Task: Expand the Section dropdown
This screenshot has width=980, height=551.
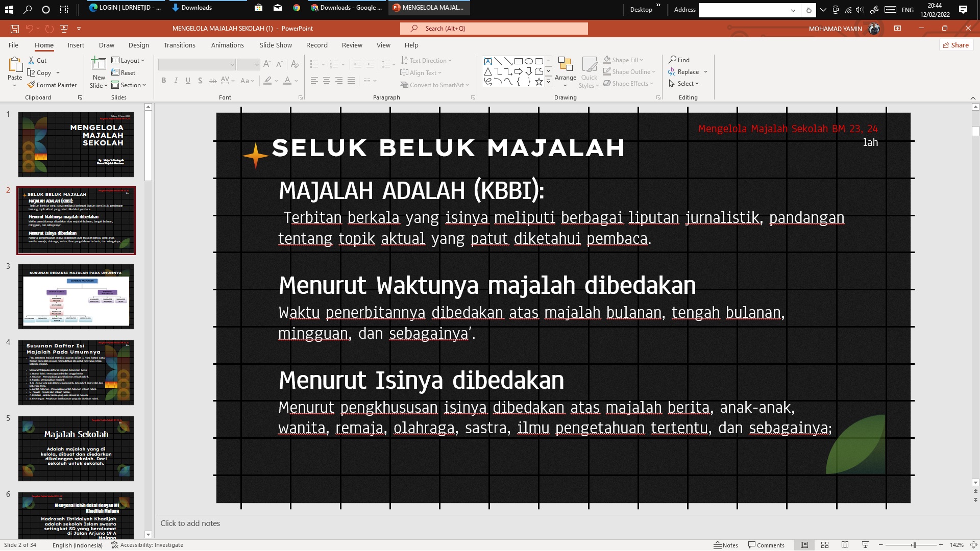Action: (129, 85)
